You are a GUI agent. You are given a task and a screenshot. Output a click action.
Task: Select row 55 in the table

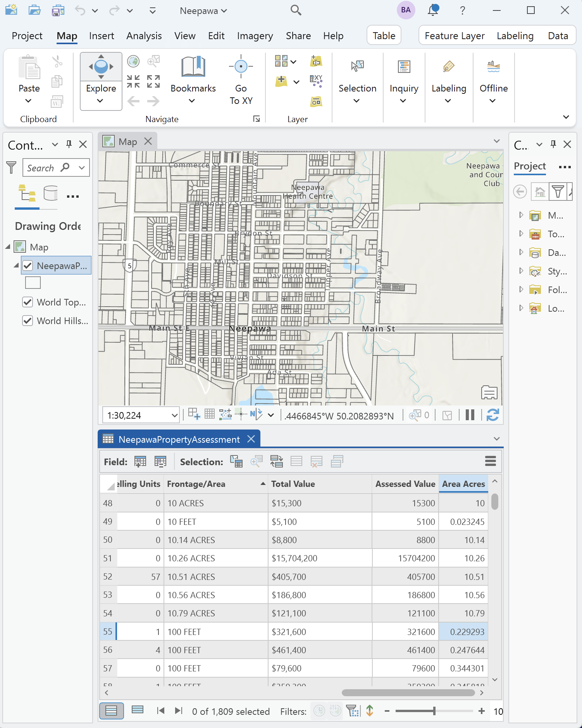click(108, 631)
